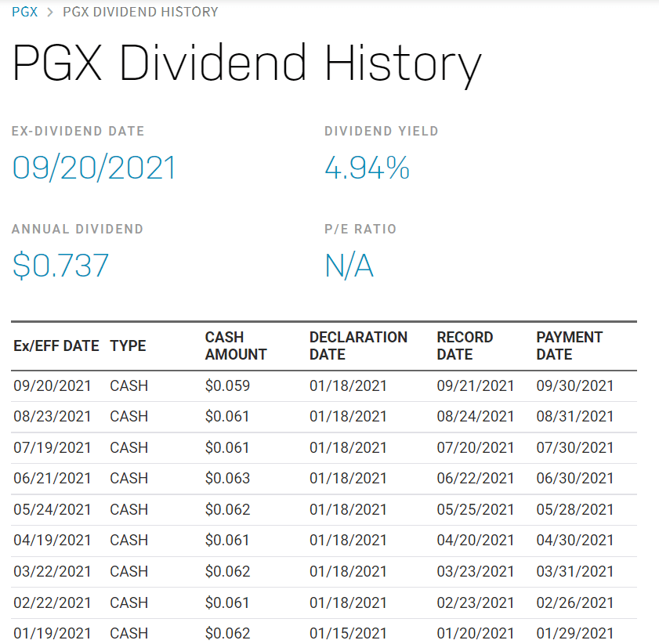The height and width of the screenshot is (644, 659).
Task: Select the 09/20/2021 ex-dividend date value
Action: (x=94, y=168)
